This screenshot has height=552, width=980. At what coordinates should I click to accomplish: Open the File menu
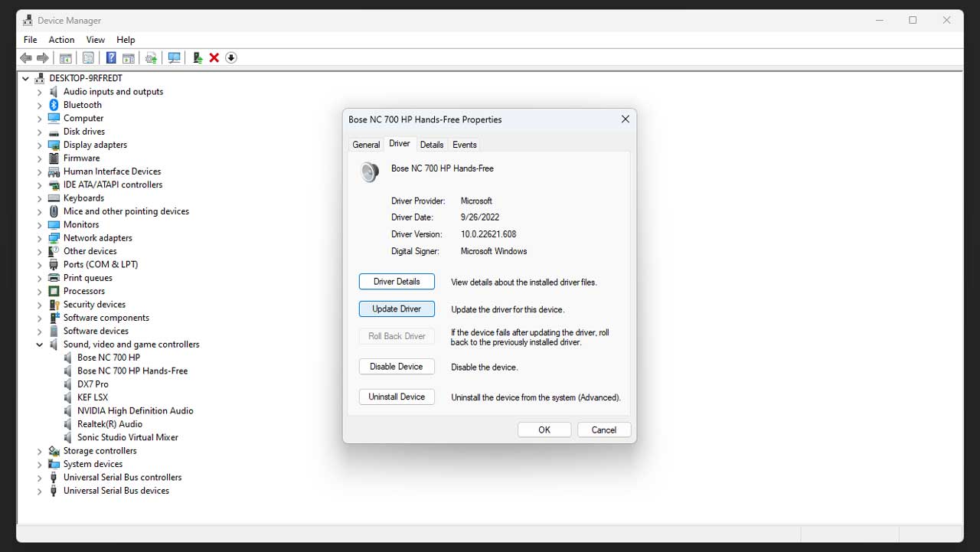click(31, 40)
